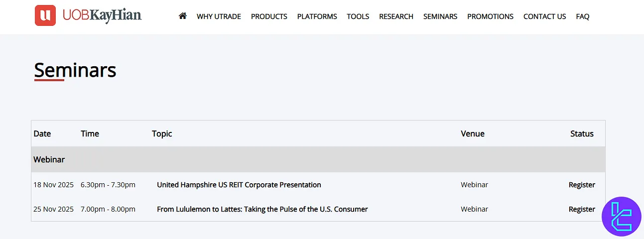Click the Home icon in navigation

click(x=183, y=16)
